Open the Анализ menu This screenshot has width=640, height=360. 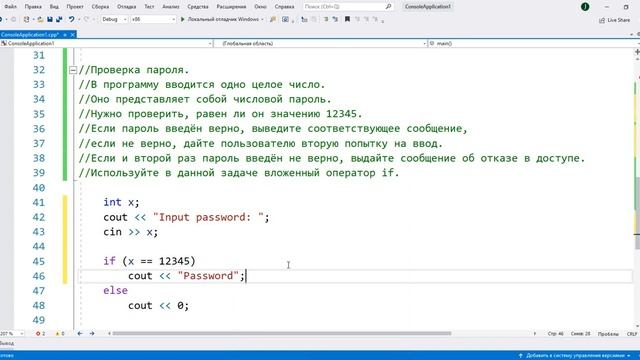pos(171,7)
